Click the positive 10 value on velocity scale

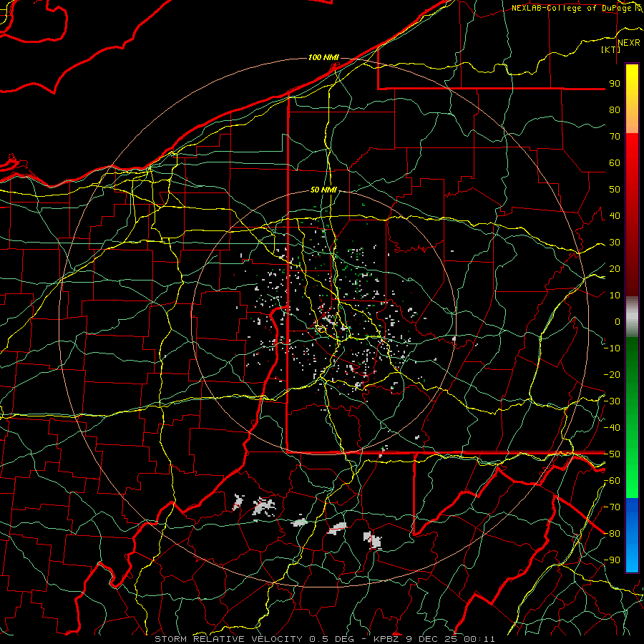[x=615, y=296]
